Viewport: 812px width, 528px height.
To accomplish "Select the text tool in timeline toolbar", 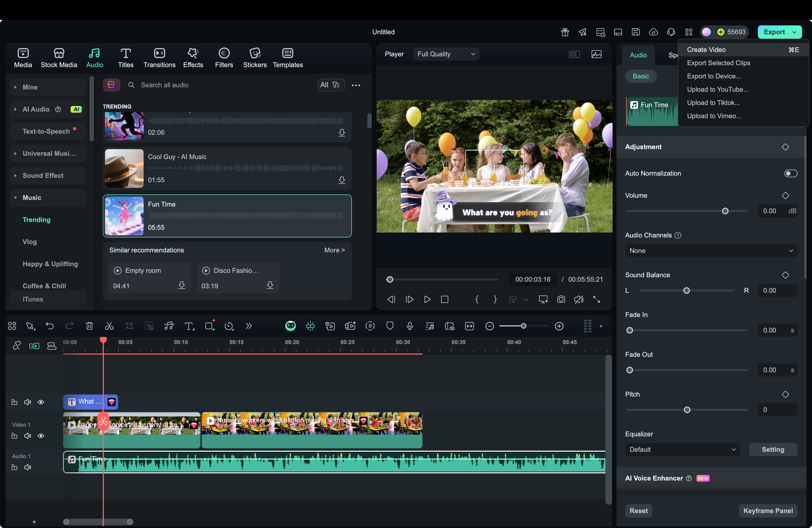I will 189,326.
